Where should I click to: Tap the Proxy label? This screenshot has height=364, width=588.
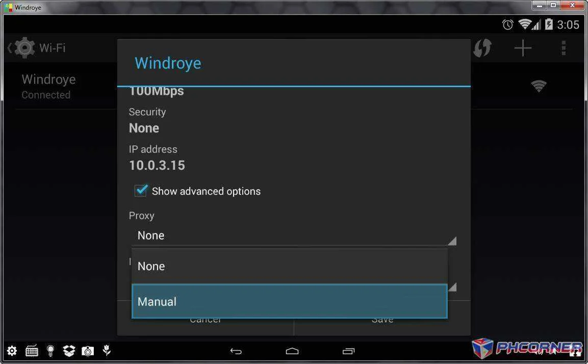[142, 216]
